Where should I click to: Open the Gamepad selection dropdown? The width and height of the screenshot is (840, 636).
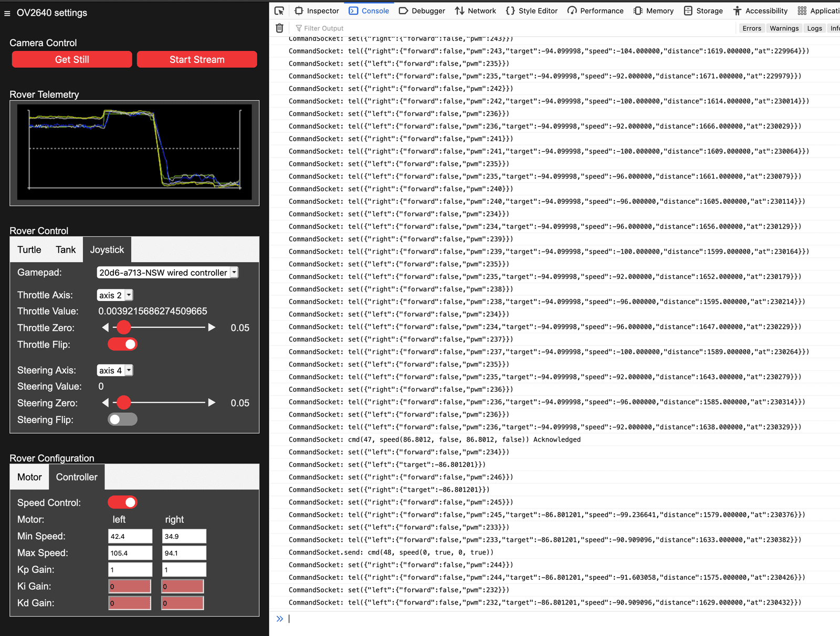click(x=167, y=273)
